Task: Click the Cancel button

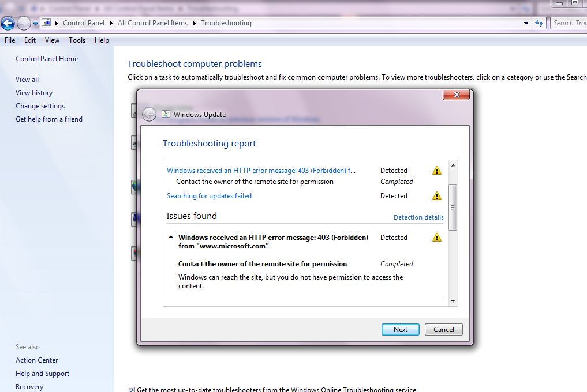Action: pos(444,330)
